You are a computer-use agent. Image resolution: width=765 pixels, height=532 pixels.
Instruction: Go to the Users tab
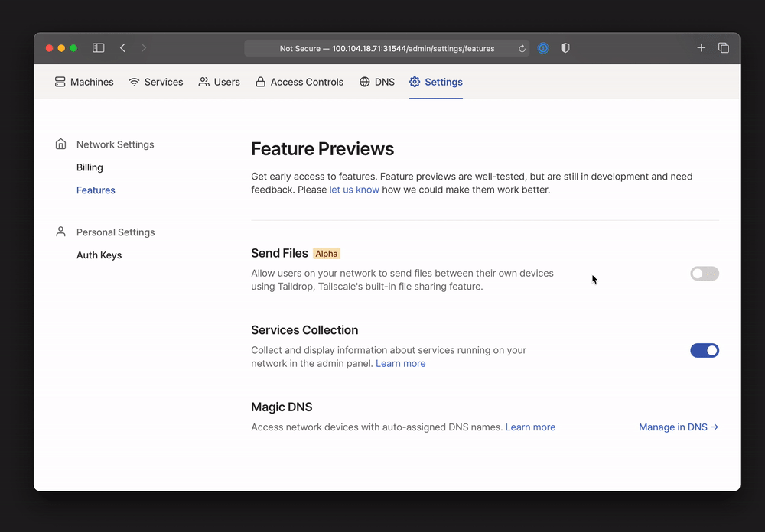coord(219,82)
